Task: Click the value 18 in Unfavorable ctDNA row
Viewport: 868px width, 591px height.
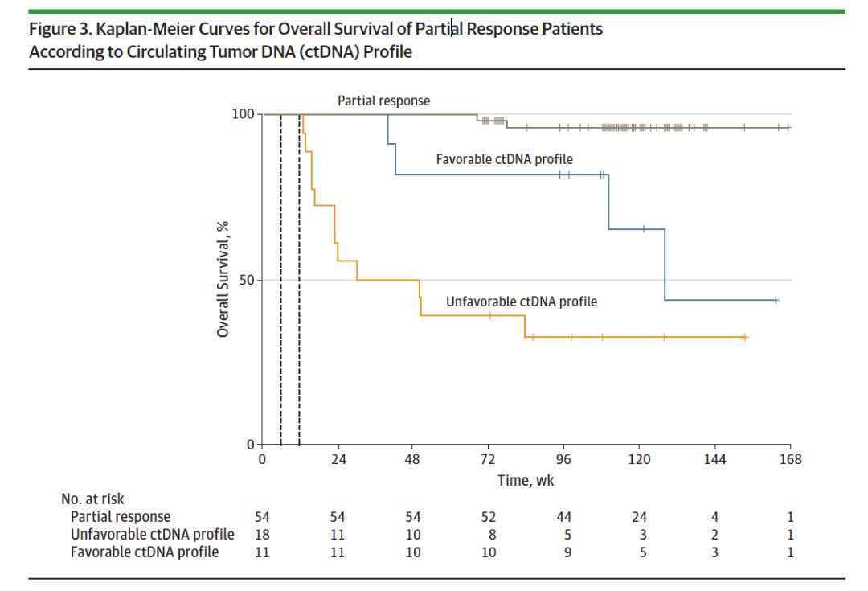Action: (262, 535)
